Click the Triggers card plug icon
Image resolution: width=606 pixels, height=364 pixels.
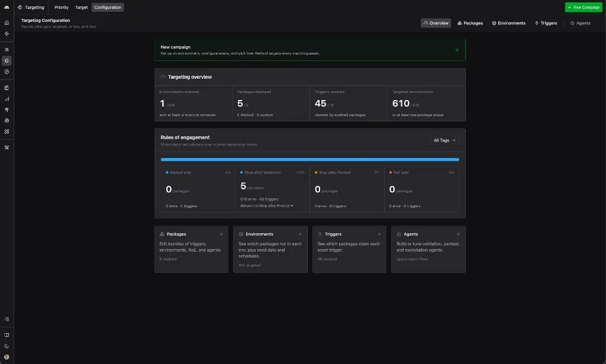pos(320,234)
